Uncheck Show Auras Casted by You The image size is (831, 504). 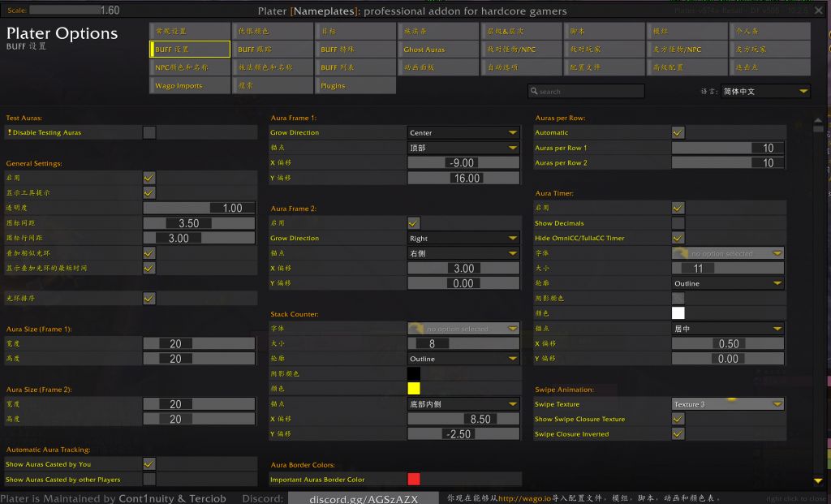(149, 464)
